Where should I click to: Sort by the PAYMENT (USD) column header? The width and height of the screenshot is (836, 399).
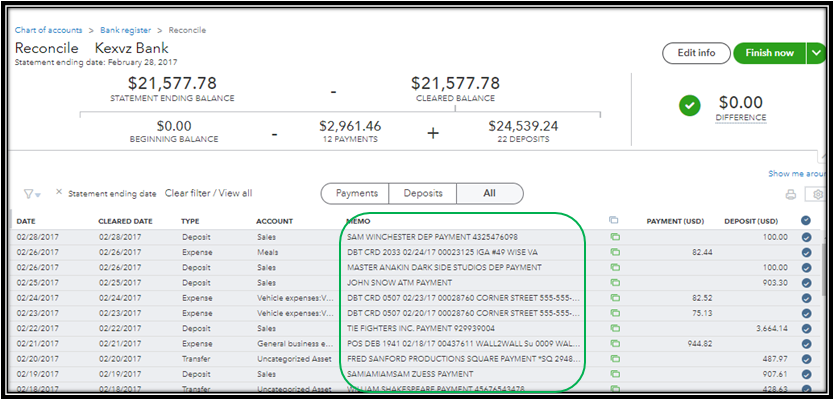tap(675, 221)
